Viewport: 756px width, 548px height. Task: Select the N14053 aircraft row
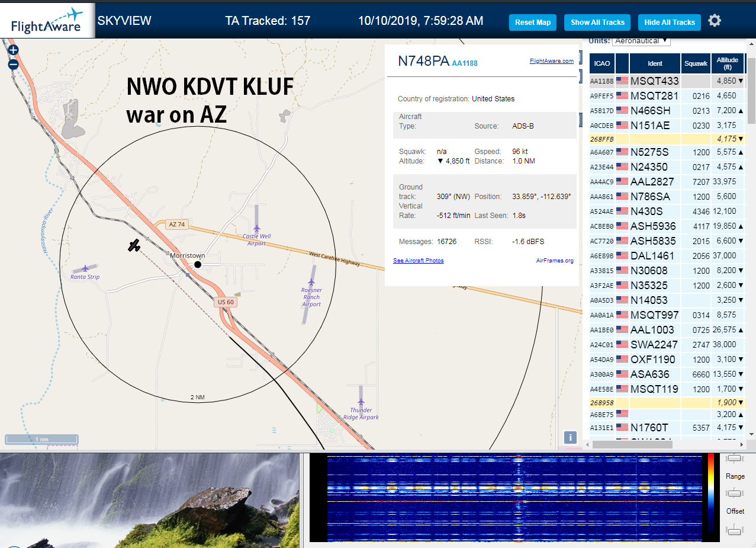point(667,300)
